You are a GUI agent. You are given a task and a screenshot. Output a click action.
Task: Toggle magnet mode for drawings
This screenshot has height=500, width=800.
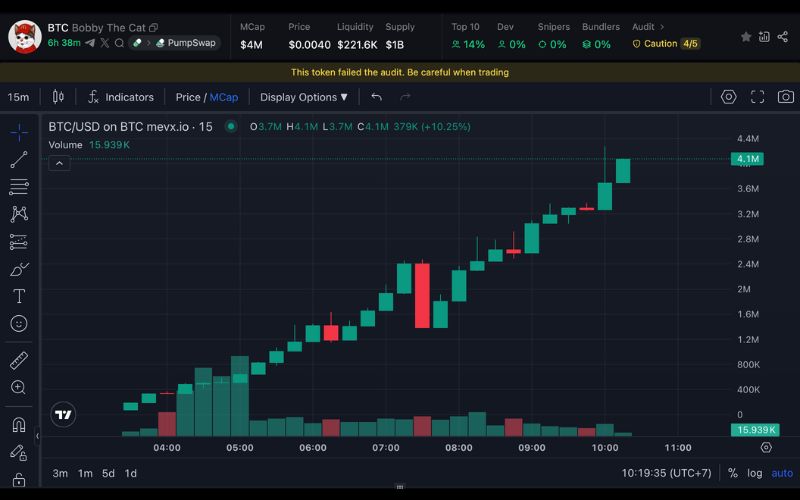coord(19,424)
